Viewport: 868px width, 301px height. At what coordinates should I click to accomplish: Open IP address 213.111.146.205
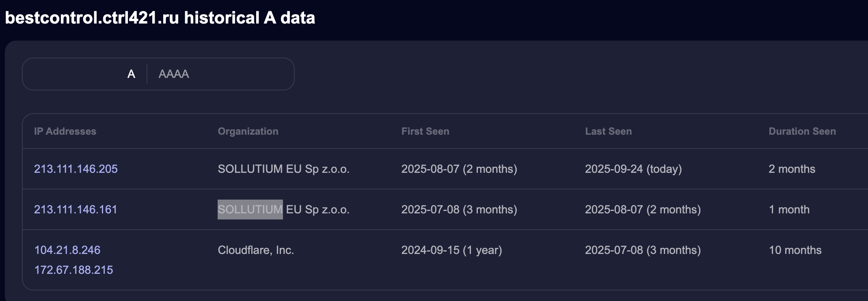point(76,169)
